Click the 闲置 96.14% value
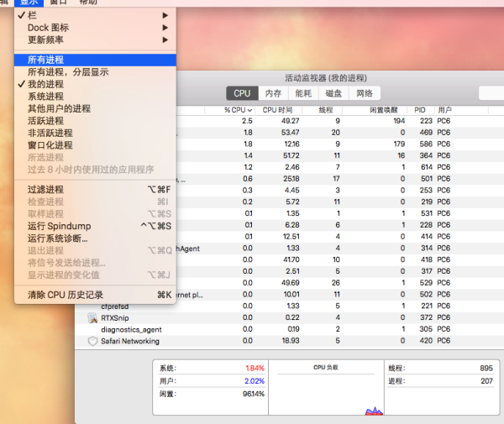Viewport: 504px width, 424px height. coord(254,394)
